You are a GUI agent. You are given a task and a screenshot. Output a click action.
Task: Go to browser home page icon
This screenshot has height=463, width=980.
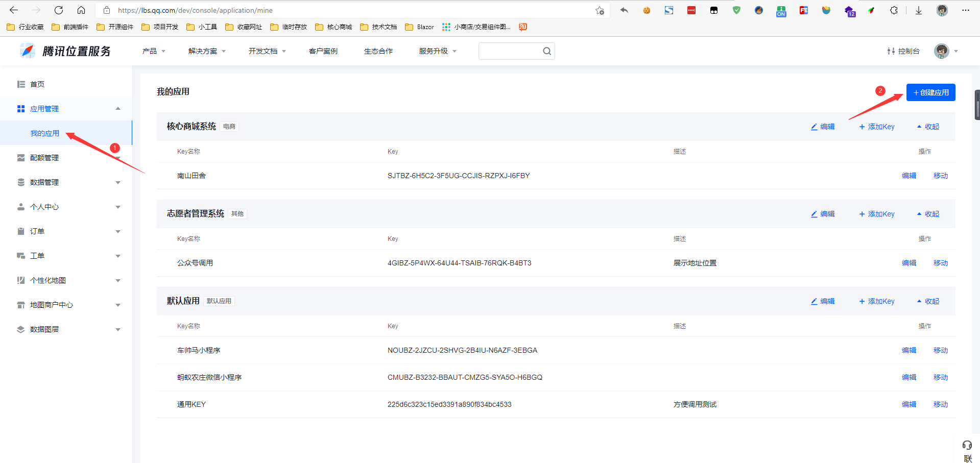click(81, 10)
